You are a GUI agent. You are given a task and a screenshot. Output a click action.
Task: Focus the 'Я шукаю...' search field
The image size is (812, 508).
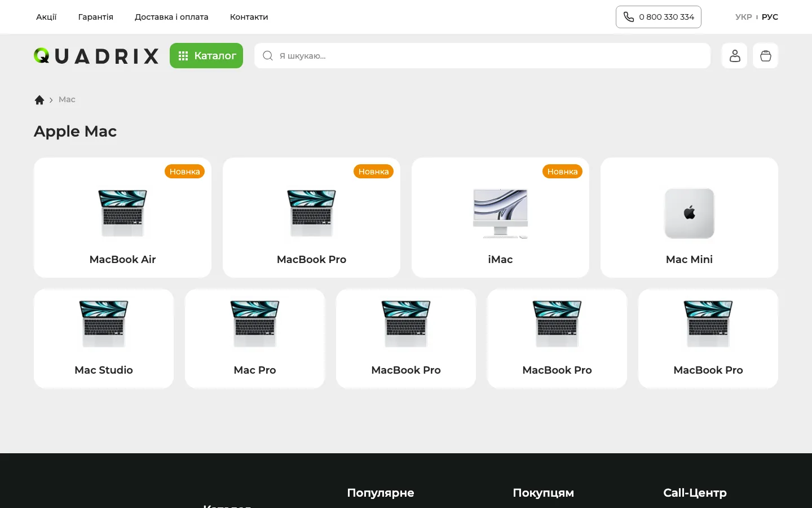point(483,56)
